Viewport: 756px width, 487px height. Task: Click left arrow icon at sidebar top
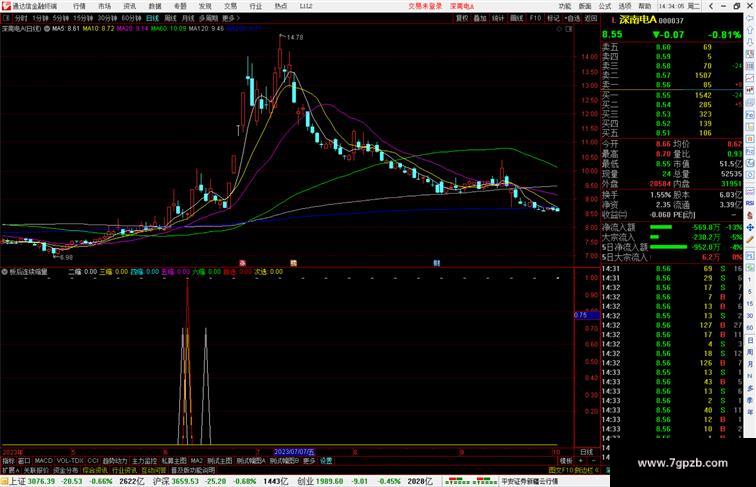coord(750,18)
